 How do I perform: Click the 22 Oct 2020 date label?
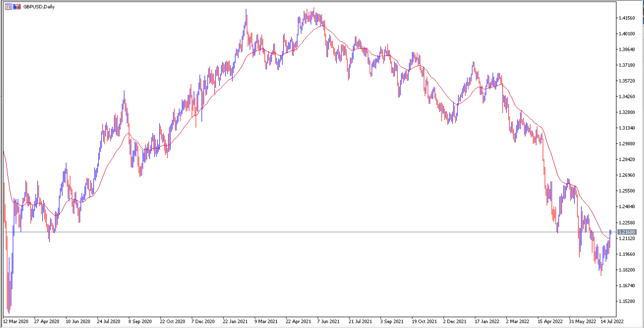173,322
